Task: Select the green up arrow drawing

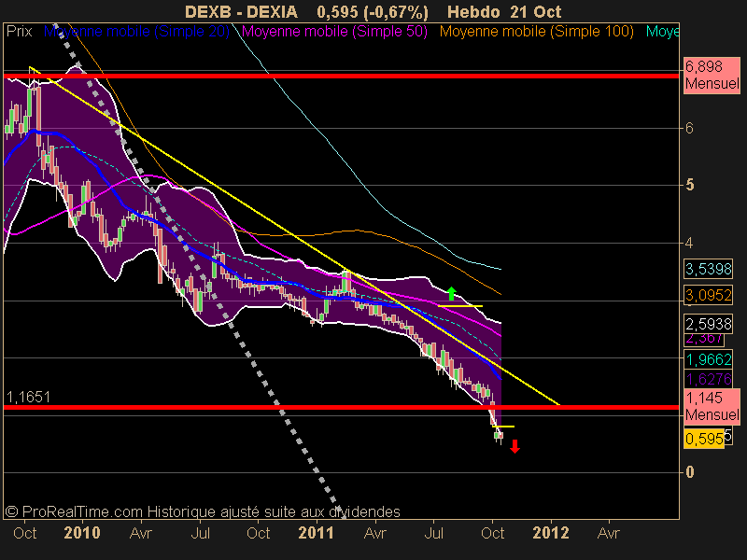Action: coord(452,293)
